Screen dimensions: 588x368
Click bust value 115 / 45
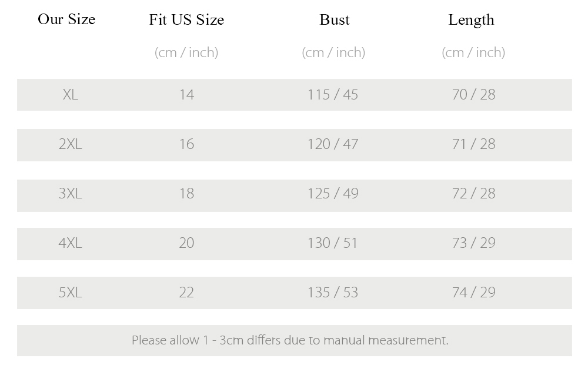pyautogui.click(x=333, y=95)
